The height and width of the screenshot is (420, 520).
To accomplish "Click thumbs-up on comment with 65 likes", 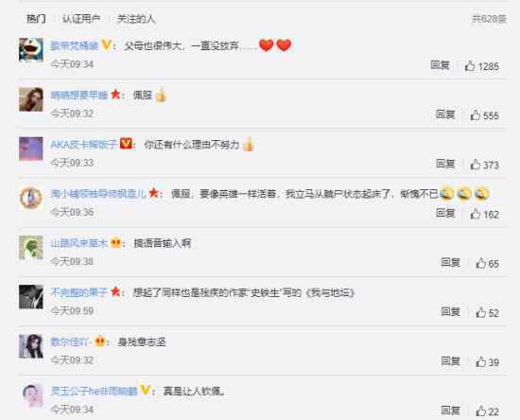I will click(x=481, y=263).
